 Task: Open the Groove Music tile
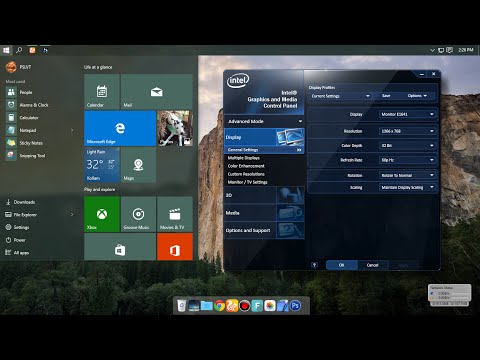tap(138, 214)
